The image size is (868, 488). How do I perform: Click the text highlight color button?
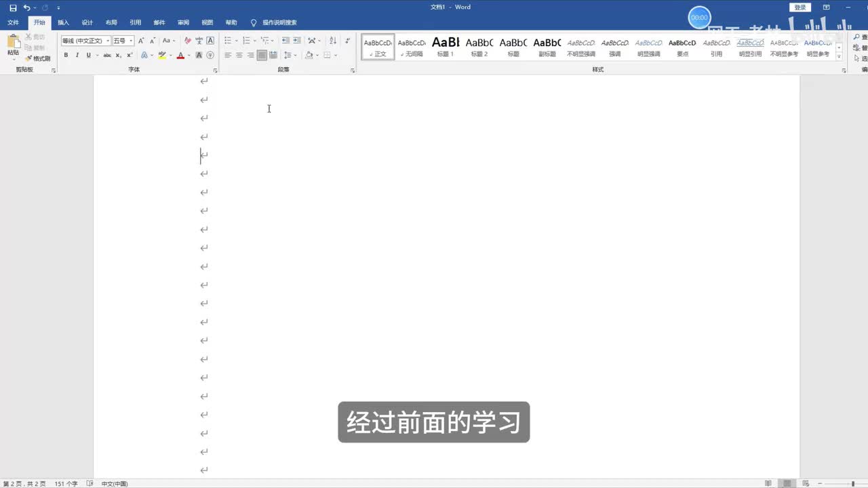(x=161, y=55)
